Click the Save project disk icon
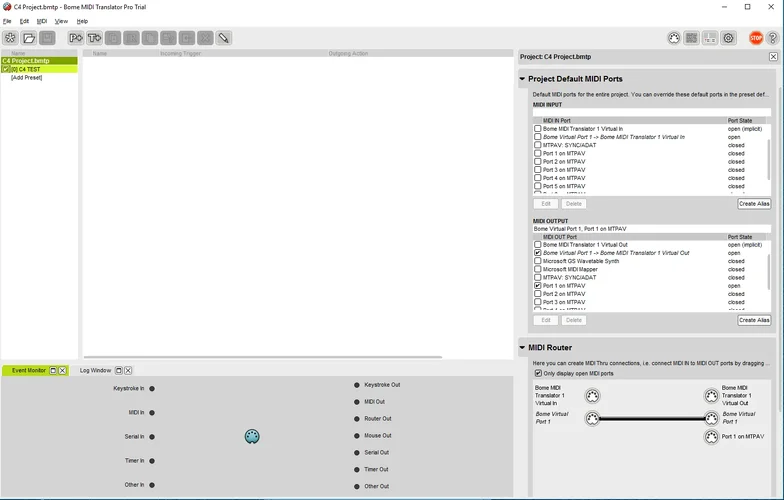Viewport: 784px width, 500px height. [x=47, y=38]
